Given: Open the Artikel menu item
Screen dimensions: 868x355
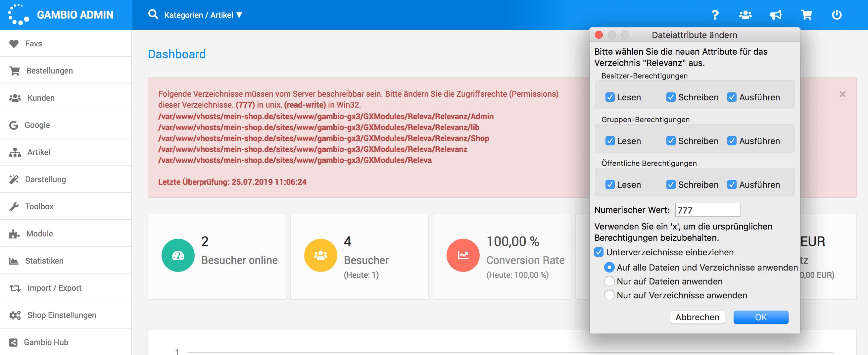Looking at the screenshot, I should click(x=66, y=152).
